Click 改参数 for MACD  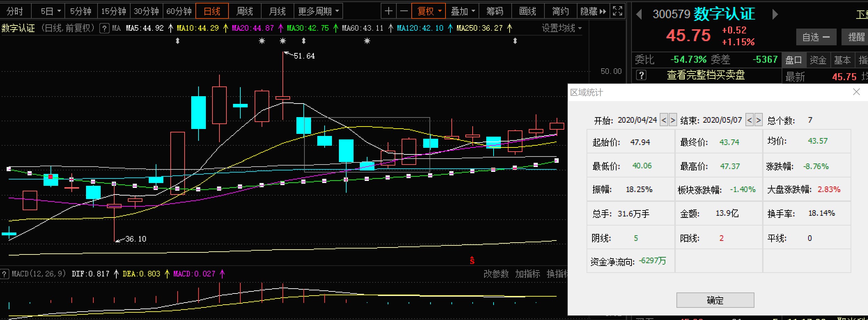click(x=496, y=274)
